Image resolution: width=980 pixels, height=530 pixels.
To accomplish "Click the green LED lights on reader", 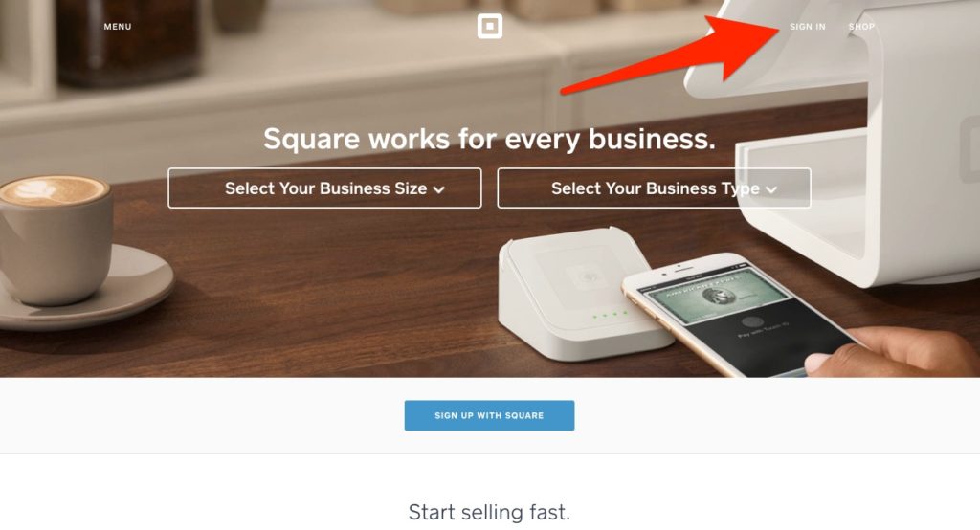I will (610, 315).
